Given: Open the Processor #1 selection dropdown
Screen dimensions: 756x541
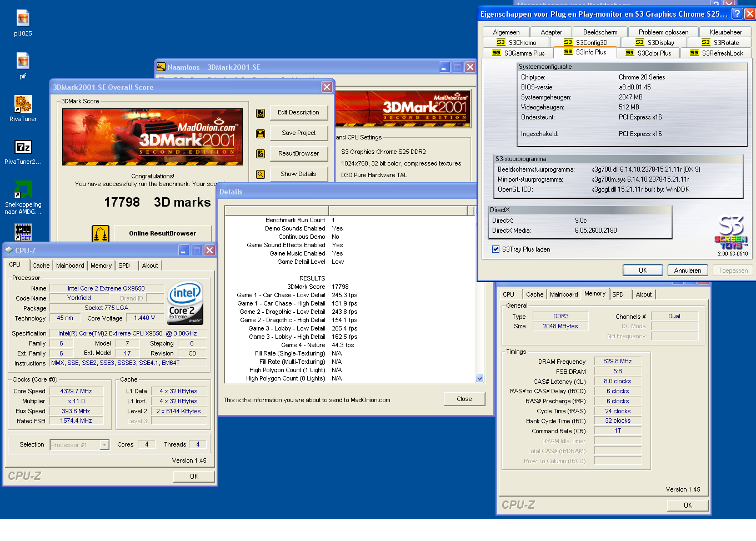Looking at the screenshot, I should [104, 445].
